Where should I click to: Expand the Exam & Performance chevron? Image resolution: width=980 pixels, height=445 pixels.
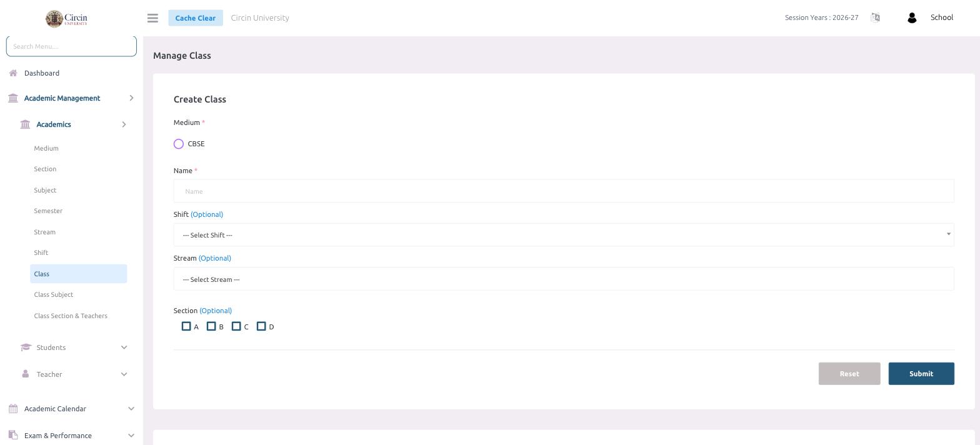coord(131,436)
